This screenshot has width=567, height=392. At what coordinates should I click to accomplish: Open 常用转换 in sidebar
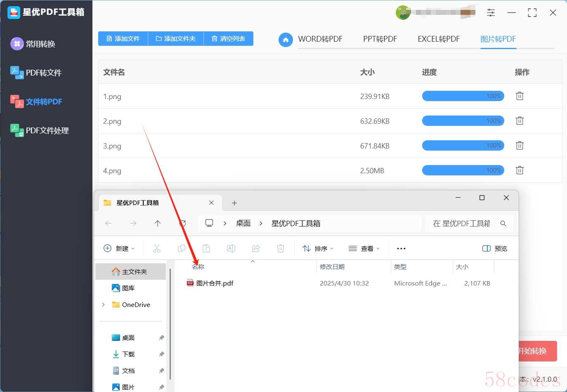[33, 44]
